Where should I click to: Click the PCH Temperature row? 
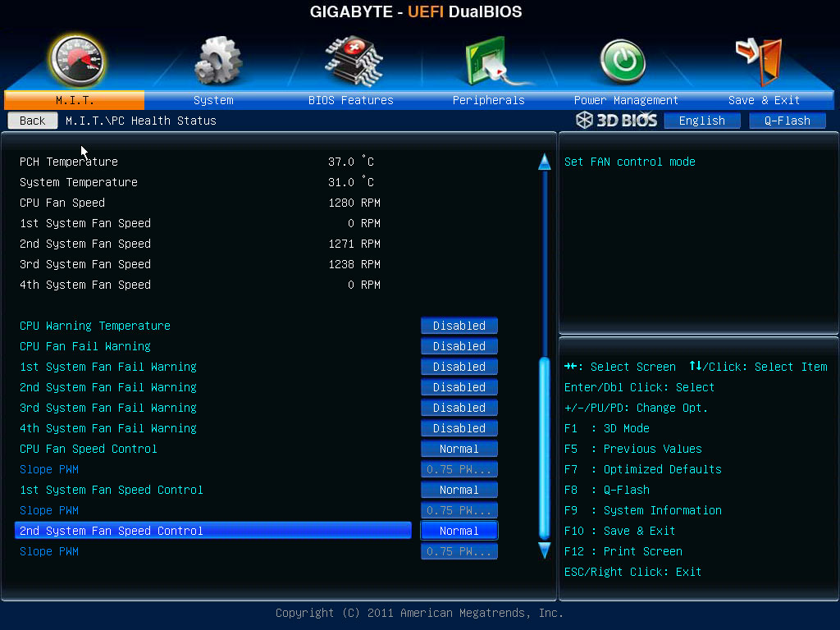click(x=197, y=162)
